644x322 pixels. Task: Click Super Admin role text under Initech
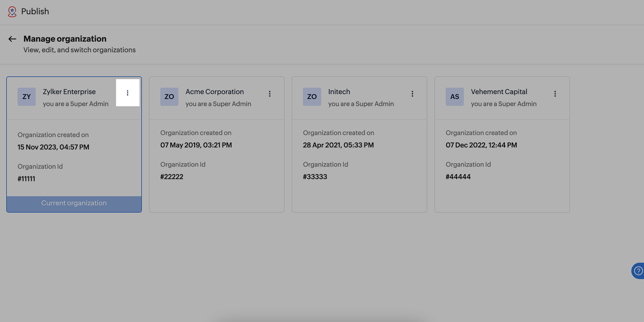[361, 104]
